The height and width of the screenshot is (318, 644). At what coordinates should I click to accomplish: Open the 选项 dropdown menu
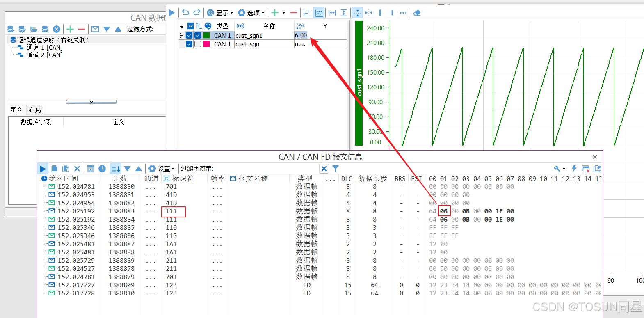click(251, 13)
